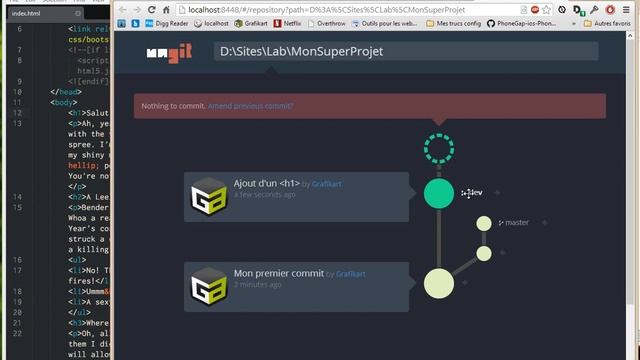Select the dashed working-tree node
640x360 pixels.
439,149
